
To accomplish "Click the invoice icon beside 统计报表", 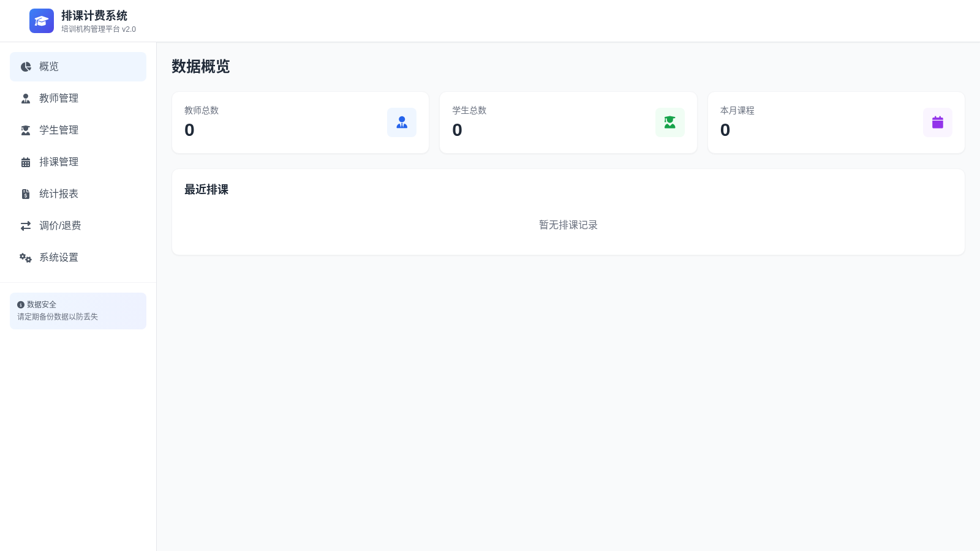I will coord(26,194).
